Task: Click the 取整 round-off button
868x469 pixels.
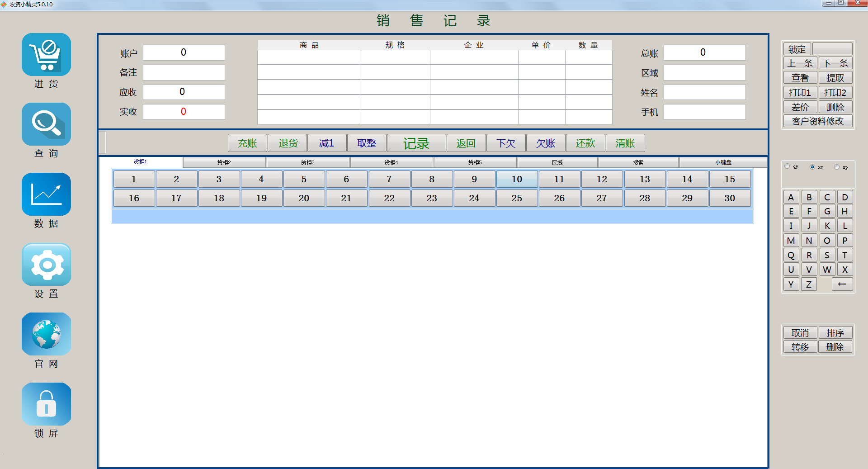Action: click(367, 143)
